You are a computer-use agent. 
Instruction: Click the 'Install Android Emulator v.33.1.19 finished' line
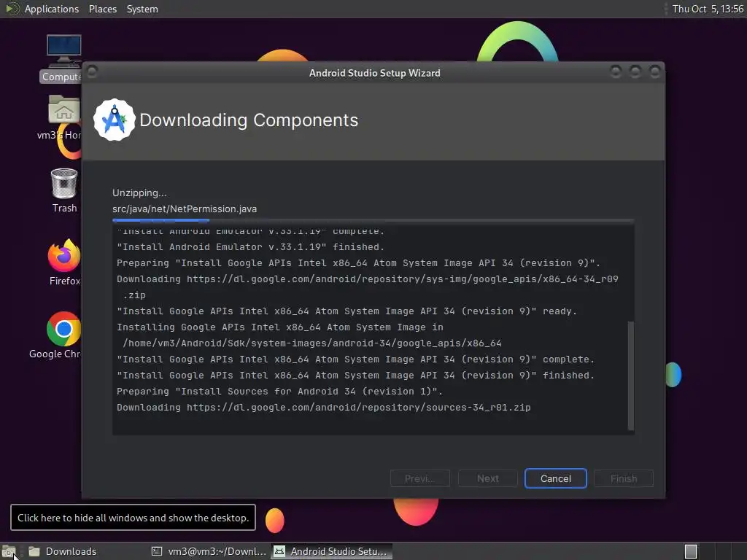(x=250, y=246)
